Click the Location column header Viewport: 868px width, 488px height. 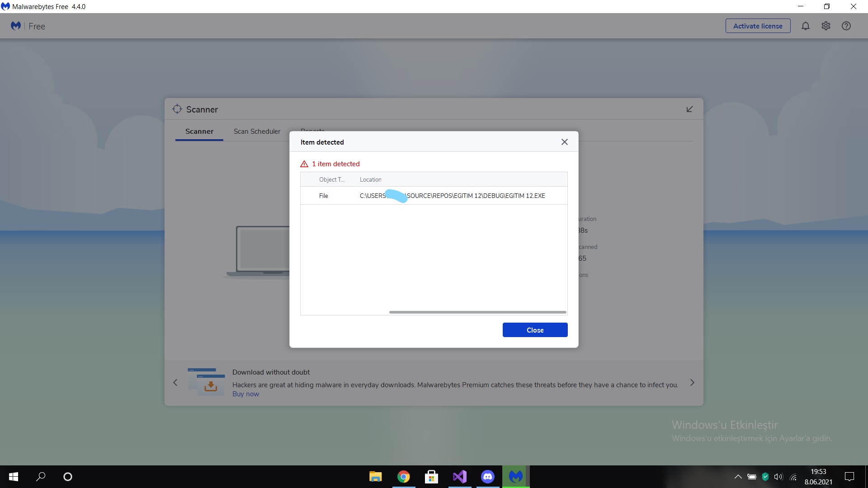(370, 179)
